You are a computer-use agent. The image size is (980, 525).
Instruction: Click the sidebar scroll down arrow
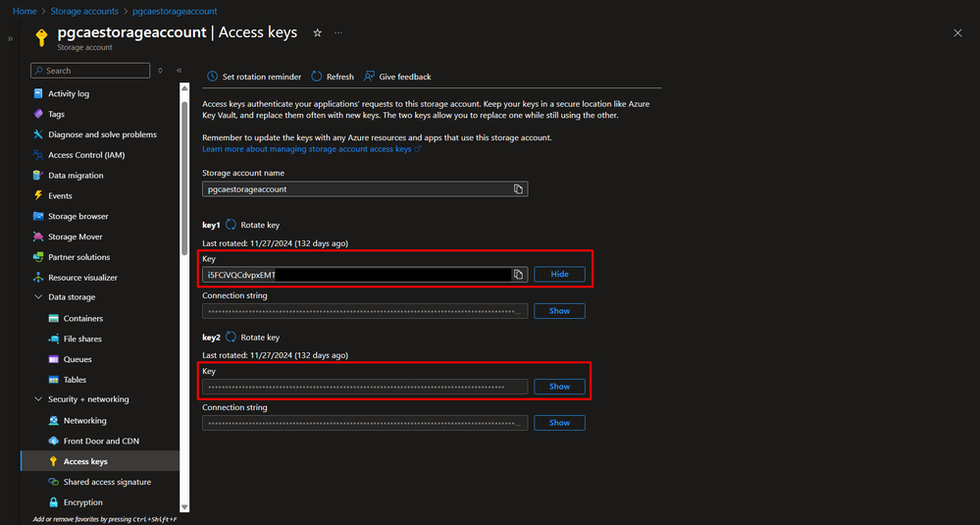[184, 507]
